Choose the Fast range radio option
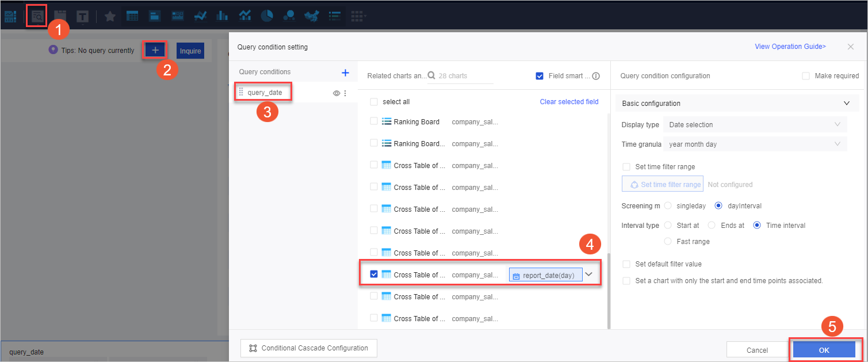Image resolution: width=868 pixels, height=362 pixels. [x=668, y=242]
